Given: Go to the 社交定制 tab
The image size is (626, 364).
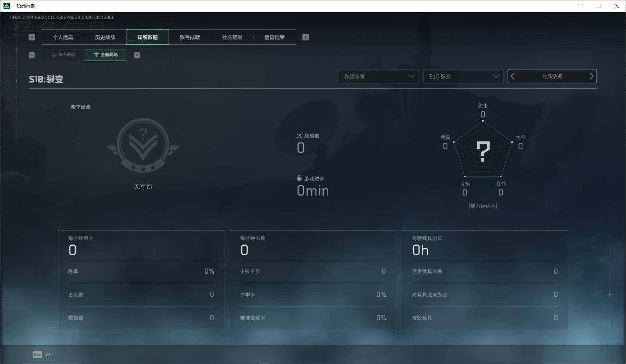Looking at the screenshot, I should (232, 37).
